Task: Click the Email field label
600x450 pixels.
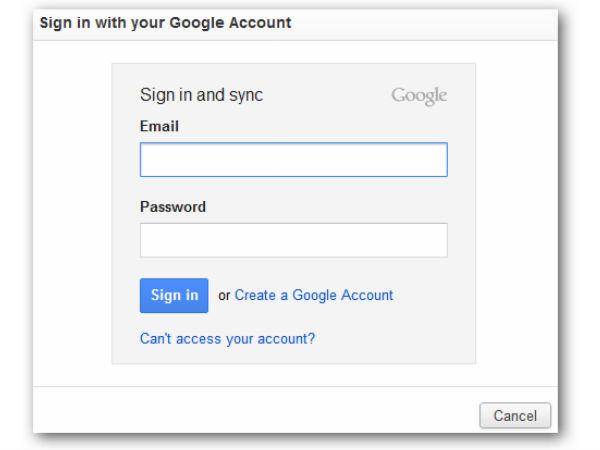Action: 159,126
